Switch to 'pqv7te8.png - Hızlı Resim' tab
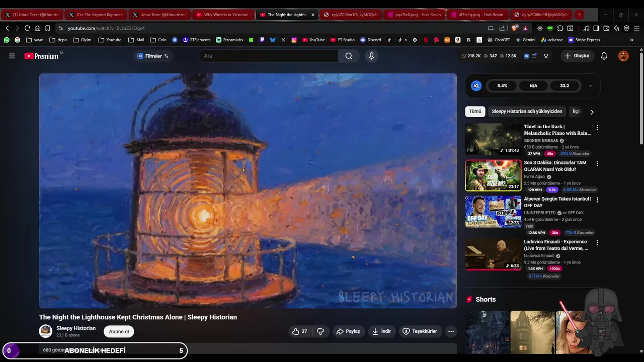Viewport: 644px width, 362px height. click(x=414, y=15)
